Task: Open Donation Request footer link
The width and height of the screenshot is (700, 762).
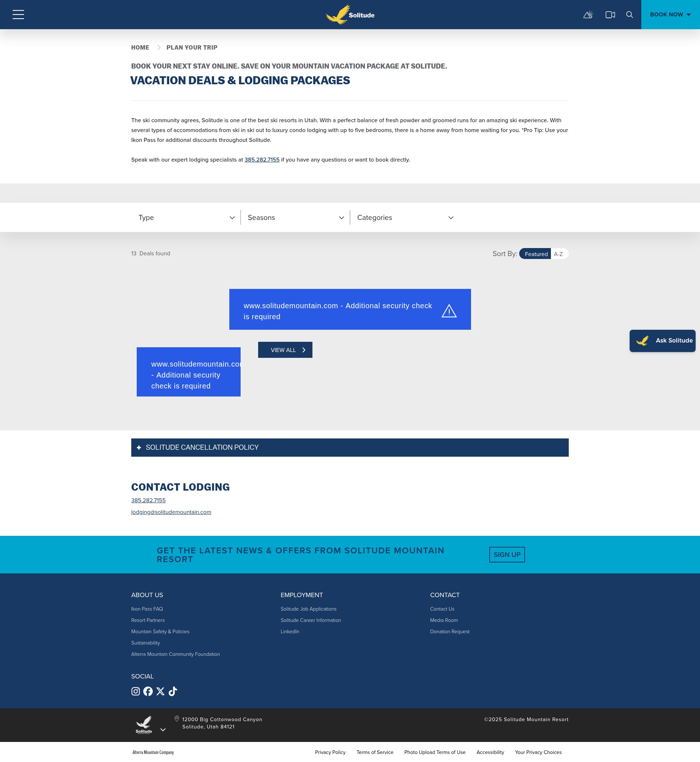Action: tap(450, 632)
